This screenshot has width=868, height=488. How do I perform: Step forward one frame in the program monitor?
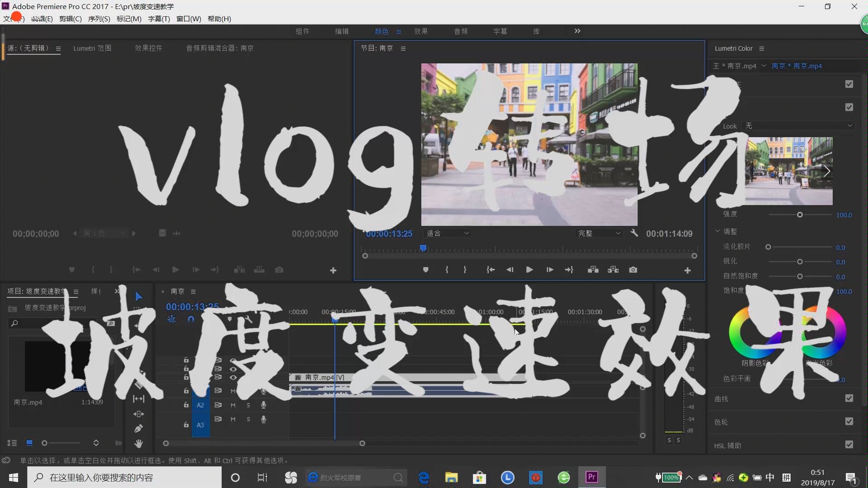click(550, 270)
